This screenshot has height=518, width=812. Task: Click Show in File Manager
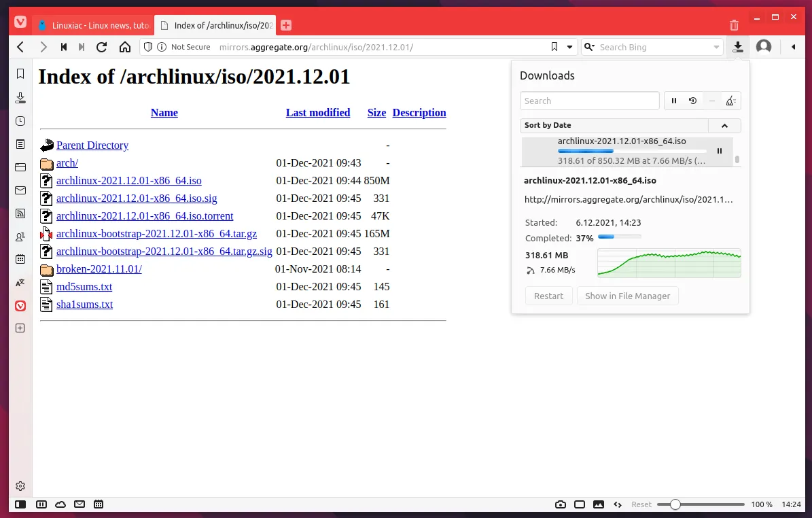point(627,296)
